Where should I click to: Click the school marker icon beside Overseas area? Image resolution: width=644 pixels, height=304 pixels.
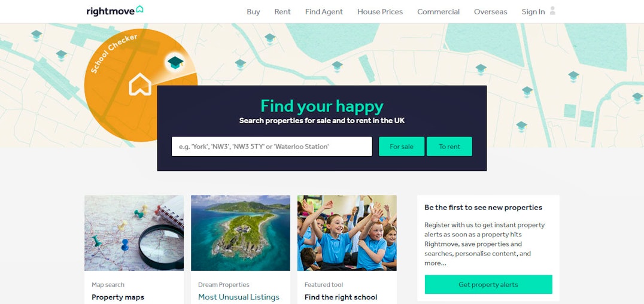[x=481, y=69]
